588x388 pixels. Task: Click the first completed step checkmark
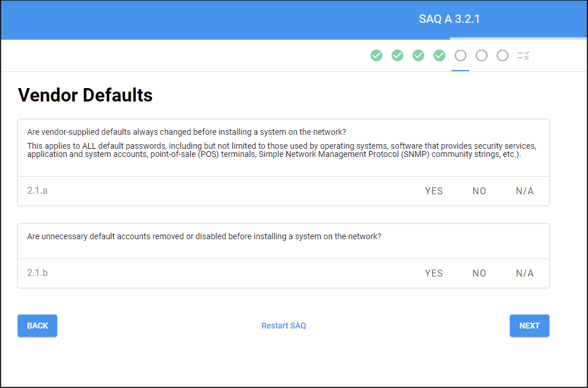tap(376, 55)
